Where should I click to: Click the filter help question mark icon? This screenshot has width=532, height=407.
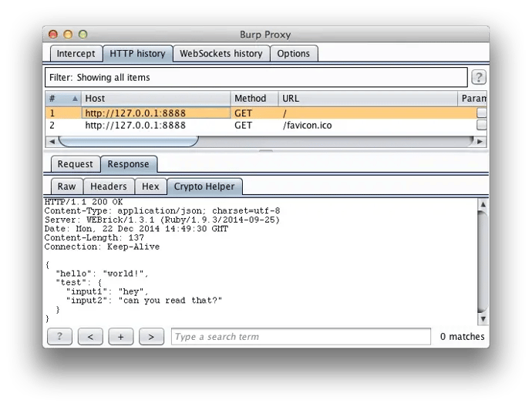[478, 77]
